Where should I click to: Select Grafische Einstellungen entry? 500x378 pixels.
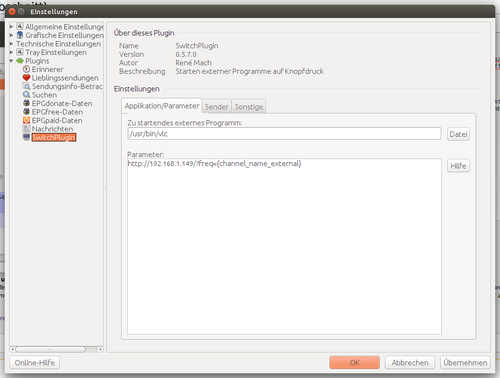click(x=64, y=35)
